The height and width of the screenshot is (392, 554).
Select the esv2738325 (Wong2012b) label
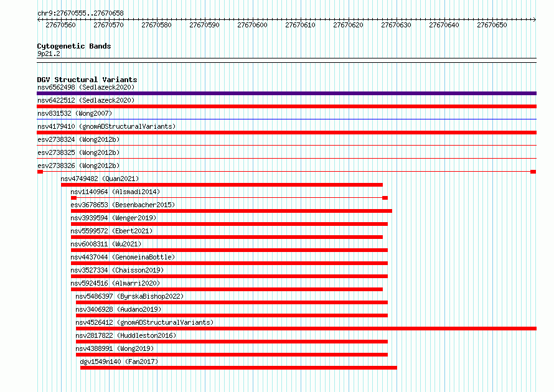click(x=78, y=152)
